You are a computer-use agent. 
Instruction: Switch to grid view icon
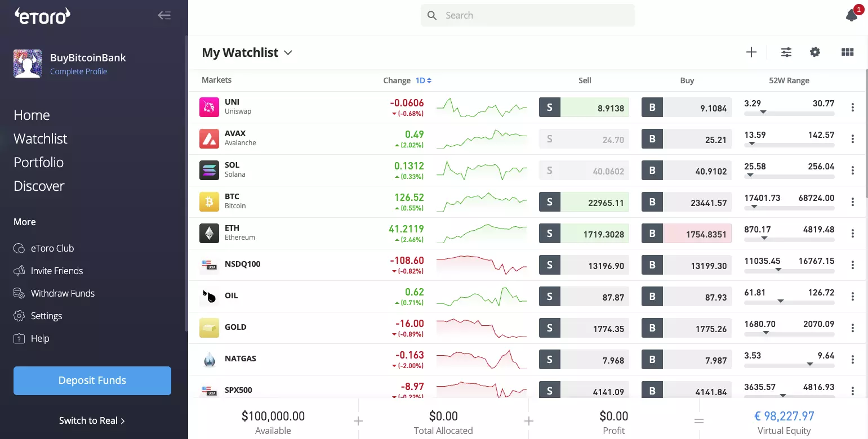click(x=848, y=52)
